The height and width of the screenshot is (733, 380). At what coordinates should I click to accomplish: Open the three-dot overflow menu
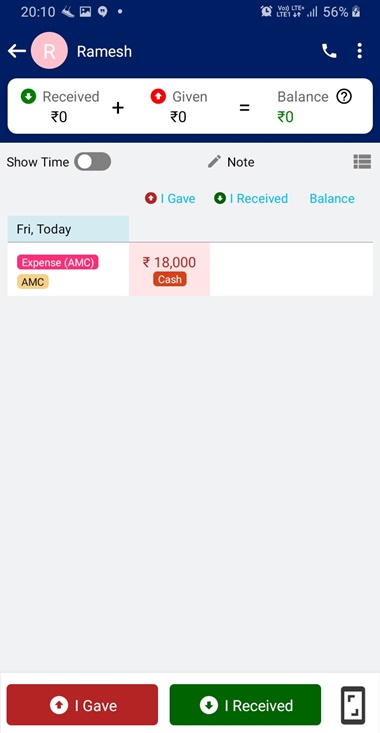(359, 51)
